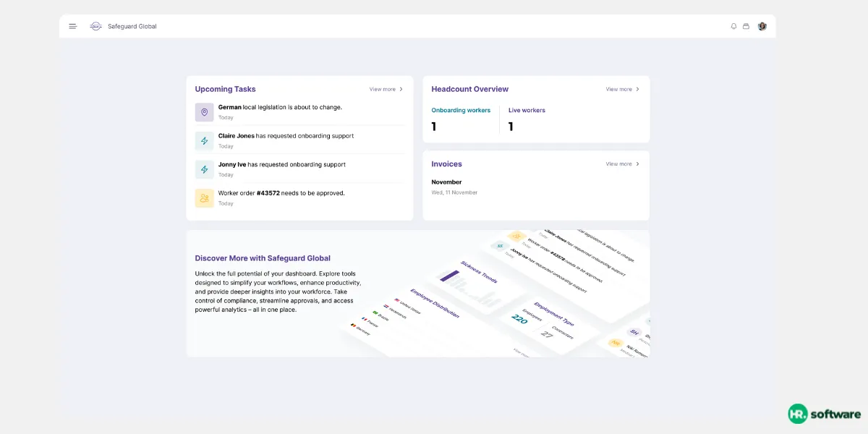868x434 pixels.
Task: Click the location pin icon for German legislation
Action: (x=204, y=112)
